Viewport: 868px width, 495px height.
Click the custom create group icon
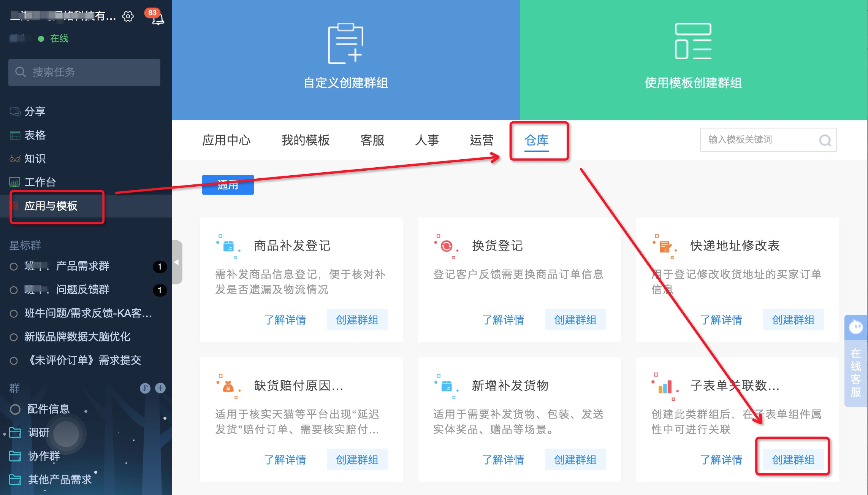point(345,43)
